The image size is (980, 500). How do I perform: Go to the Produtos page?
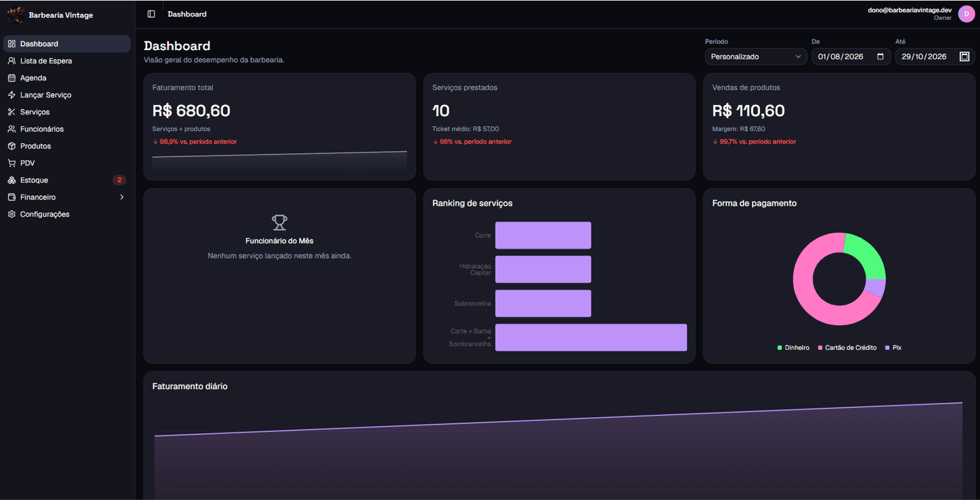click(x=67, y=146)
